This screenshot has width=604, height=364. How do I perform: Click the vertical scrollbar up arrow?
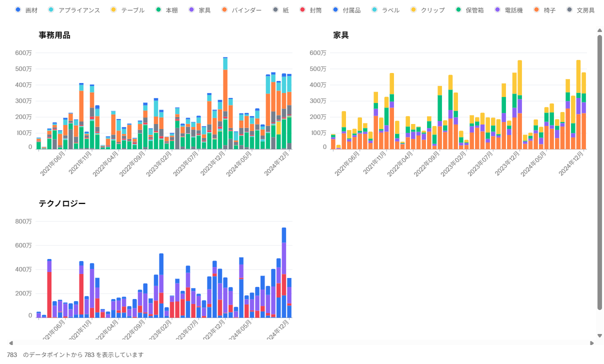coord(599,30)
